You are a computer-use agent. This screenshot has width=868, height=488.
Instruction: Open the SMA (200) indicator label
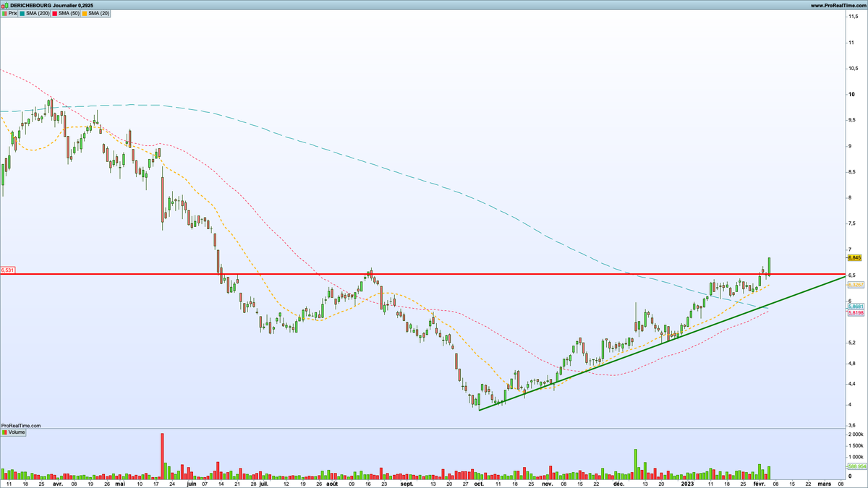[33, 13]
